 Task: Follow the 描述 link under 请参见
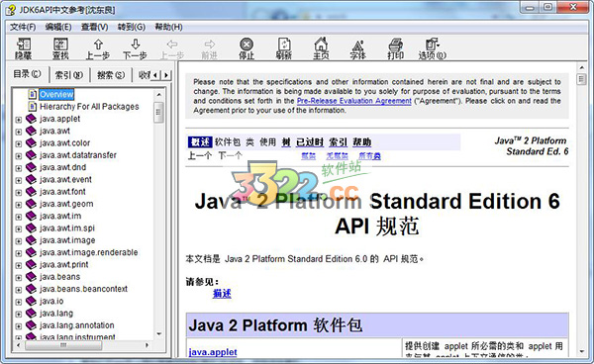(x=222, y=293)
